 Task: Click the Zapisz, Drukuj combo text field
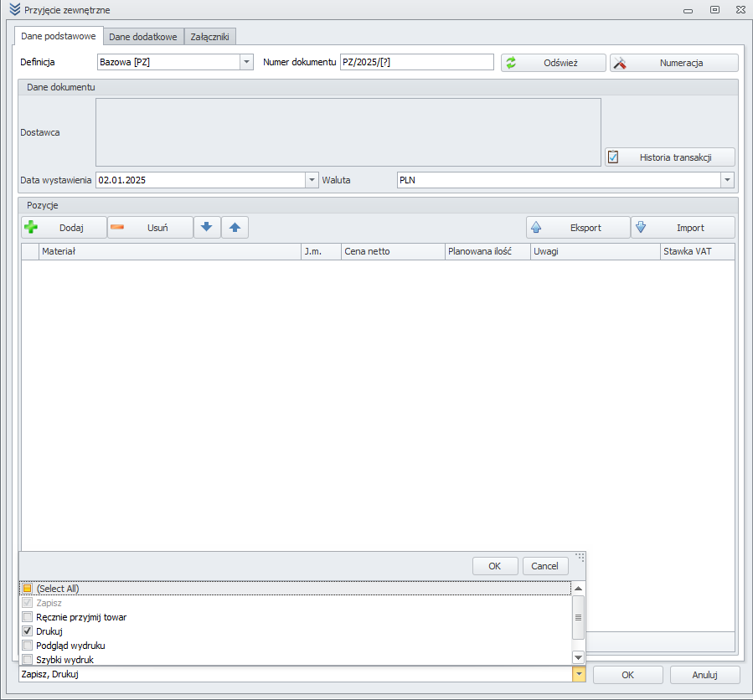296,674
